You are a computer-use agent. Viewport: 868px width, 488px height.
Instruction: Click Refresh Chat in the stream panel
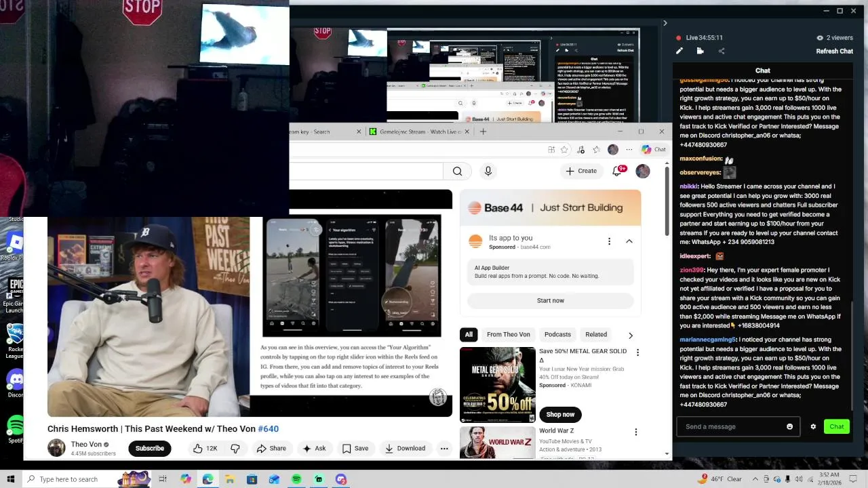834,51
